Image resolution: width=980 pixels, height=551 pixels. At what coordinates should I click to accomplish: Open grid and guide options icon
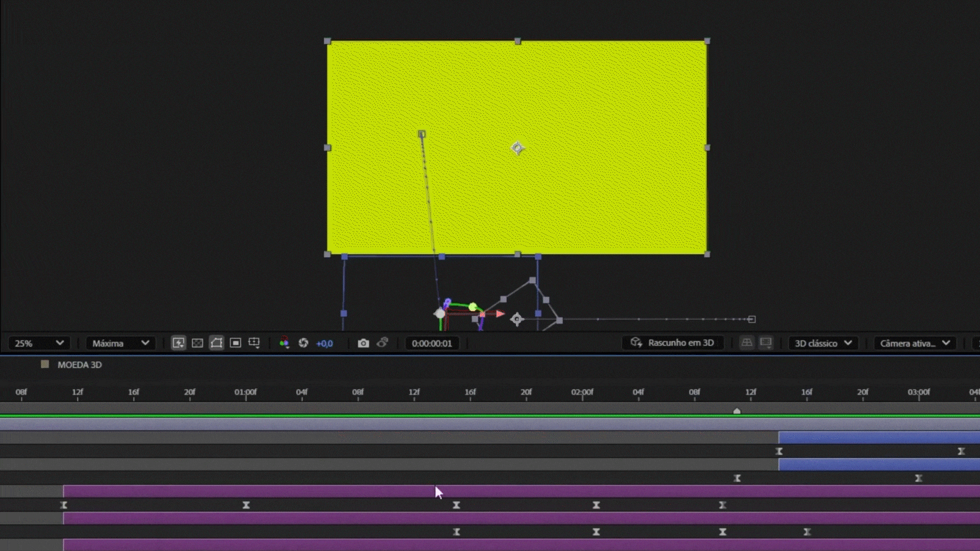[x=254, y=343]
